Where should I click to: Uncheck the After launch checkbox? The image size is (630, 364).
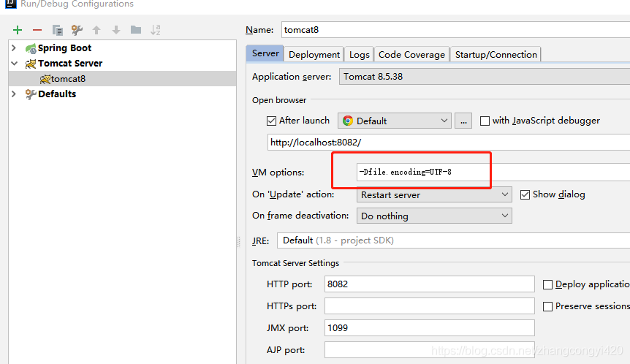tap(272, 121)
